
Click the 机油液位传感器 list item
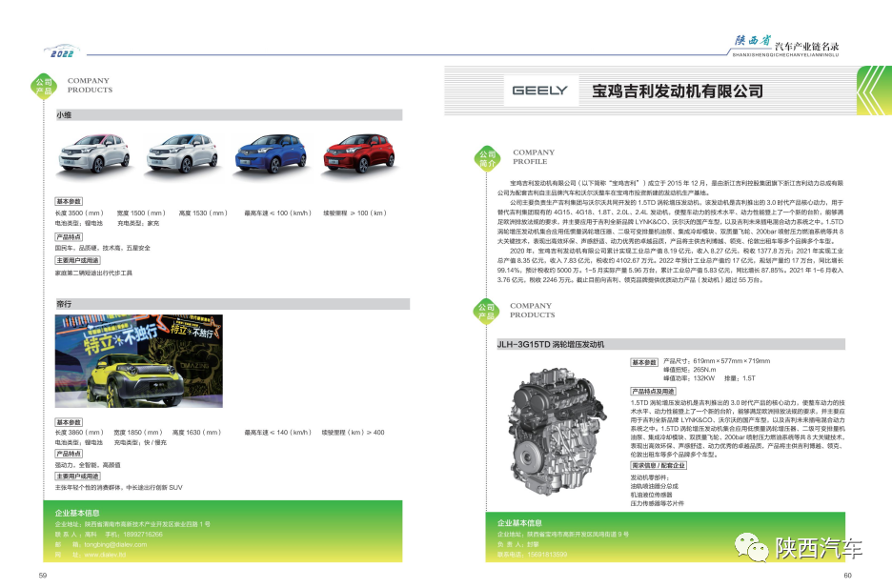[x=651, y=495]
